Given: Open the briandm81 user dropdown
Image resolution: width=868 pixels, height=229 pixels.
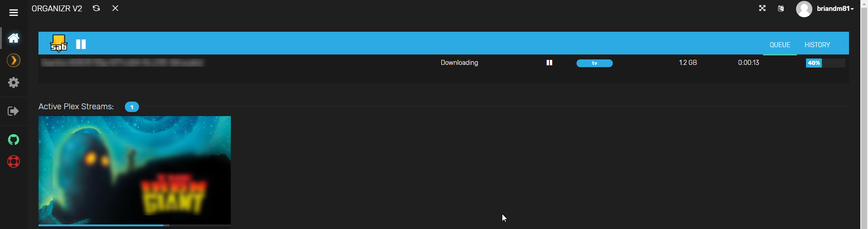Looking at the screenshot, I should pos(835,9).
